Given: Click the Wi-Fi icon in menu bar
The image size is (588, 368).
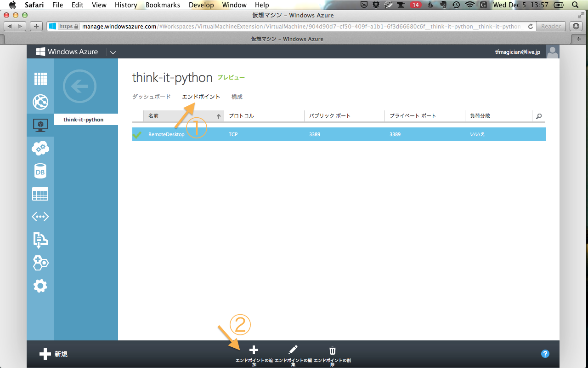Looking at the screenshot, I should click(x=469, y=5).
